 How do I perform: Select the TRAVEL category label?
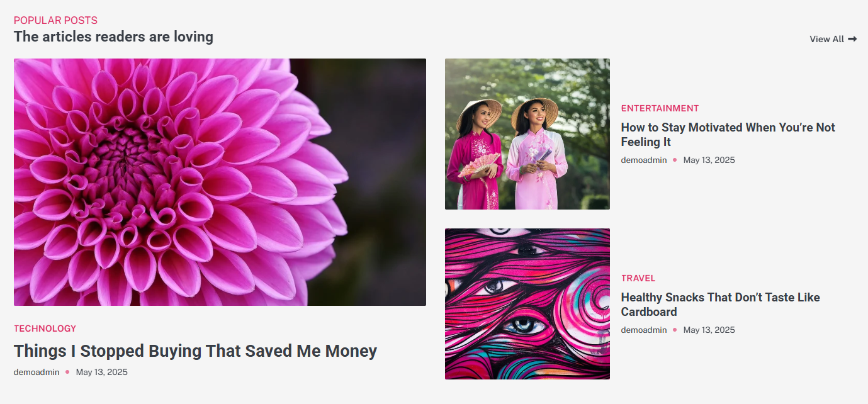638,278
